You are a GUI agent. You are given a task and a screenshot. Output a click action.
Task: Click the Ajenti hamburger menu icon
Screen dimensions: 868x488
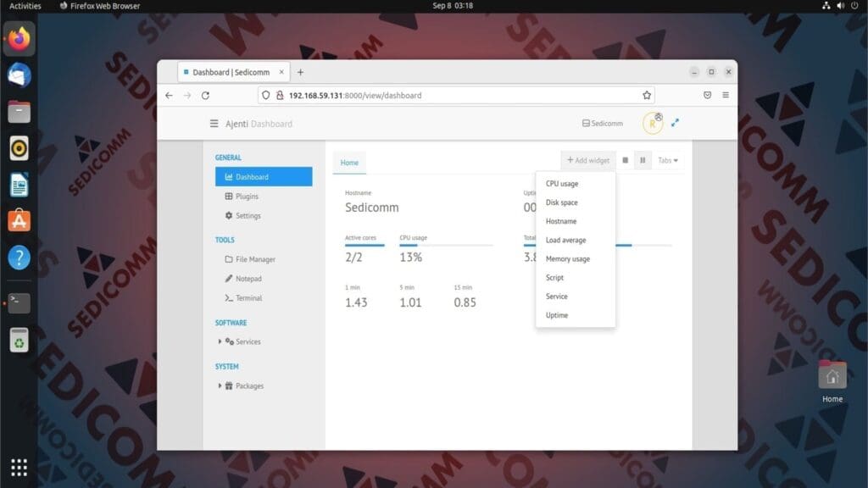[x=214, y=123]
